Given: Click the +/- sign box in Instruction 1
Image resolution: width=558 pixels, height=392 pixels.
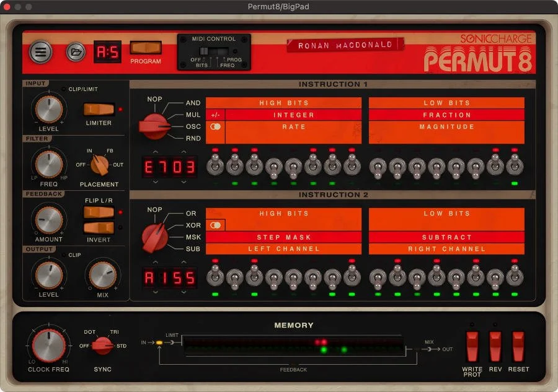Looking at the screenshot, I should 215,115.
